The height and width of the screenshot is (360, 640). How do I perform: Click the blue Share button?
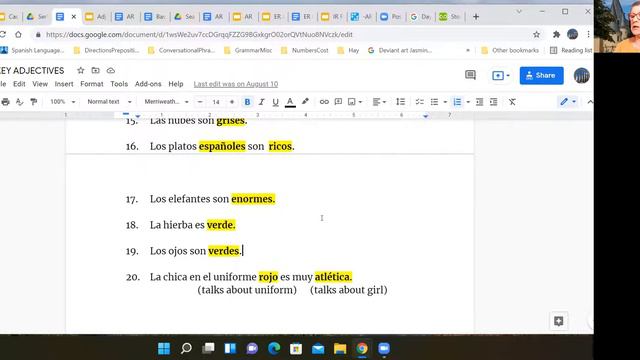(x=541, y=76)
